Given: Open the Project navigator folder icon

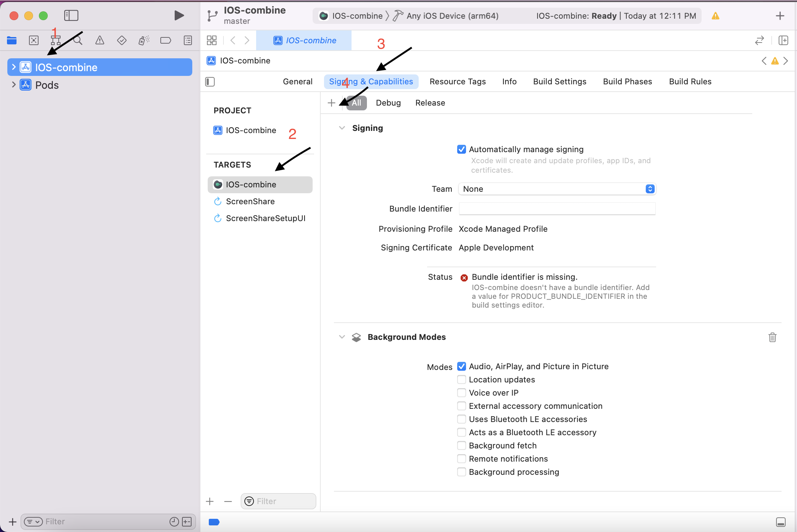Looking at the screenshot, I should (x=12, y=40).
